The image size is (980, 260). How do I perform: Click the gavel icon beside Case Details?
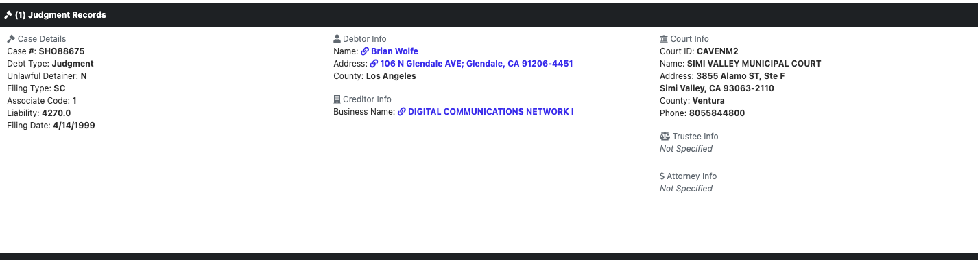(x=11, y=39)
